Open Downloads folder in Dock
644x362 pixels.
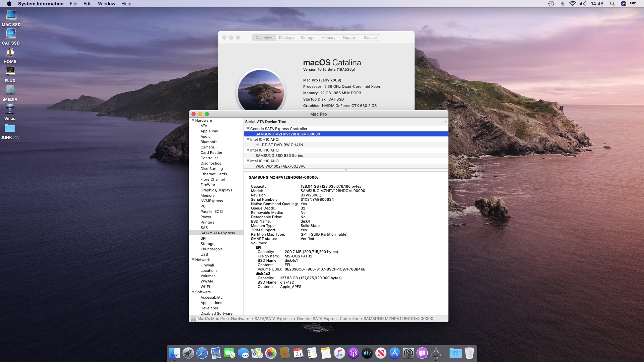(x=455, y=353)
